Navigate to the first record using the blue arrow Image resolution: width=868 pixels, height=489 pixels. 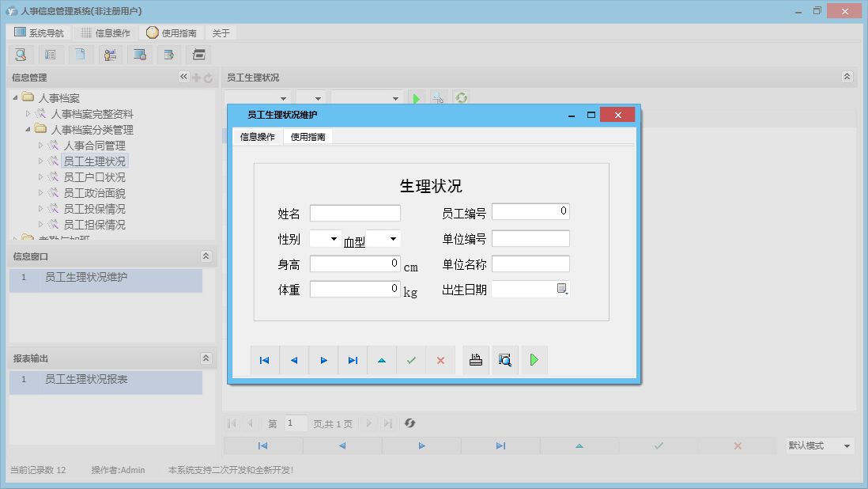(x=264, y=360)
